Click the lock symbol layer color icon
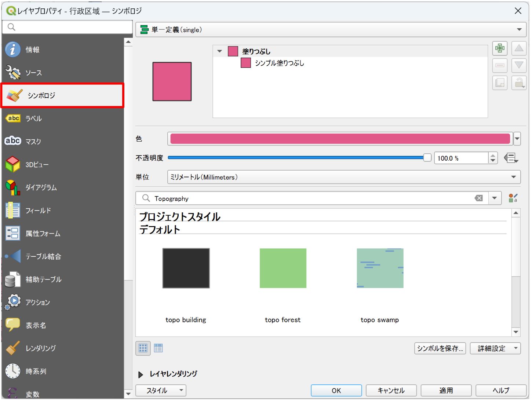This screenshot has height=402, width=532. [x=519, y=83]
